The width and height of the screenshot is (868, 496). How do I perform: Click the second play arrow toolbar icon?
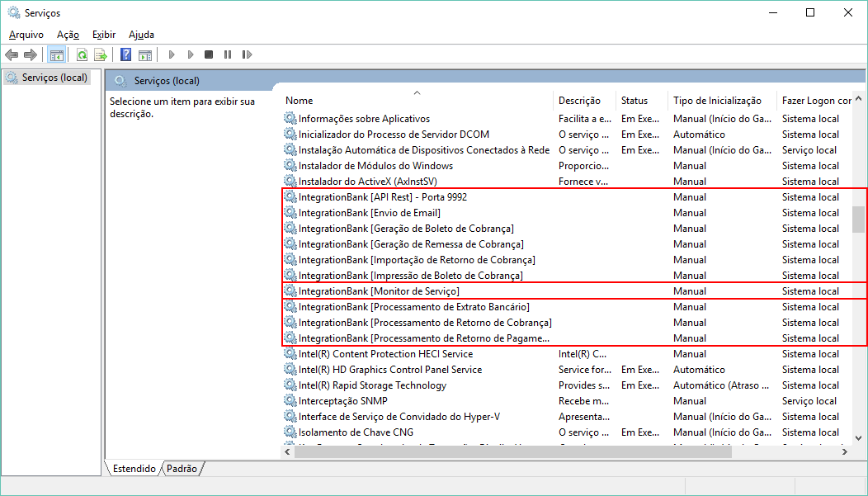pyautogui.click(x=191, y=54)
